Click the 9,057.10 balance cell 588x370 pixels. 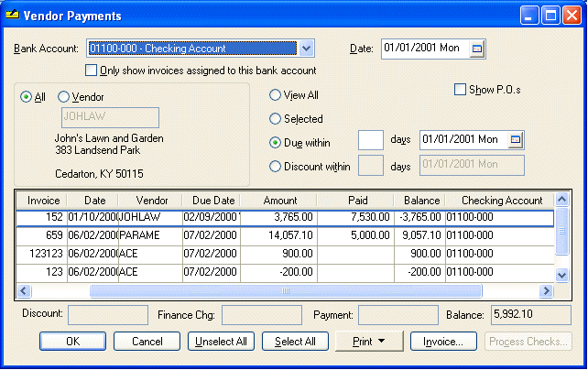(419, 235)
